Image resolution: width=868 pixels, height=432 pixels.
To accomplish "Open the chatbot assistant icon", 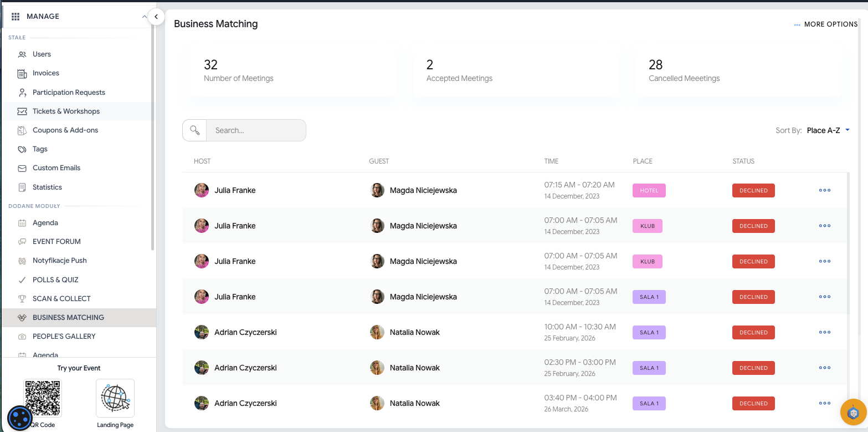I will tap(853, 413).
